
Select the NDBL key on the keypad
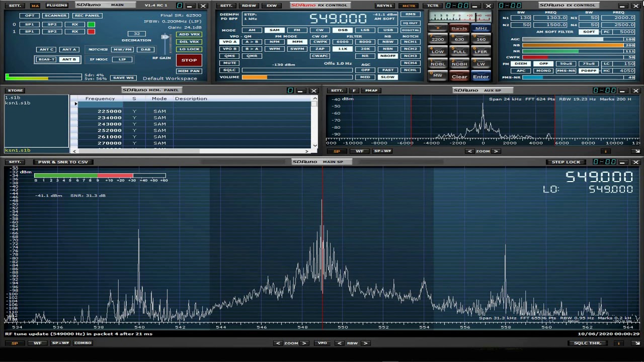click(438, 64)
